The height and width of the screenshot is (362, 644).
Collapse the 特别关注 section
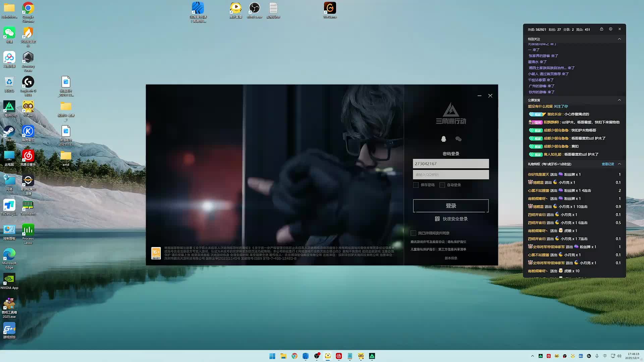tap(619, 39)
